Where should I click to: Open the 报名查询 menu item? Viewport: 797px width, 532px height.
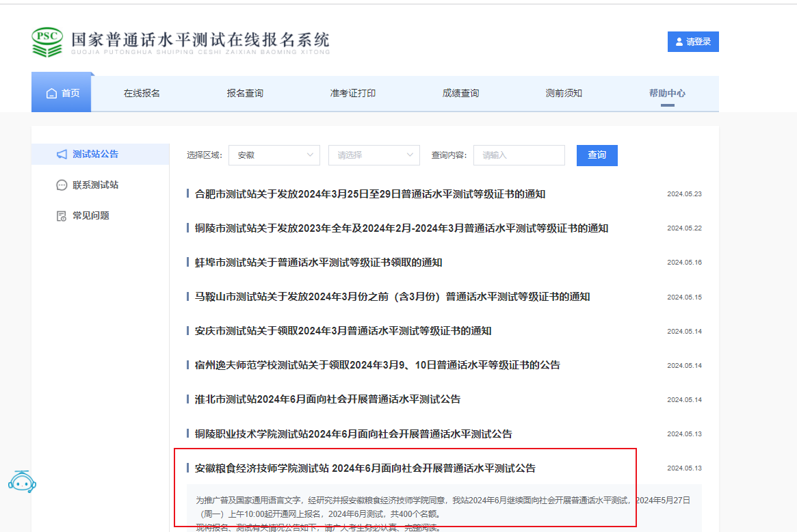pyautogui.click(x=245, y=94)
